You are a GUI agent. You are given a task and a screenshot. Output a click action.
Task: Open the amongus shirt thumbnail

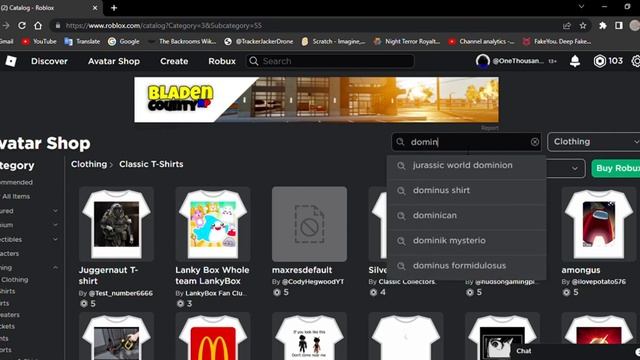pyautogui.click(x=599, y=224)
